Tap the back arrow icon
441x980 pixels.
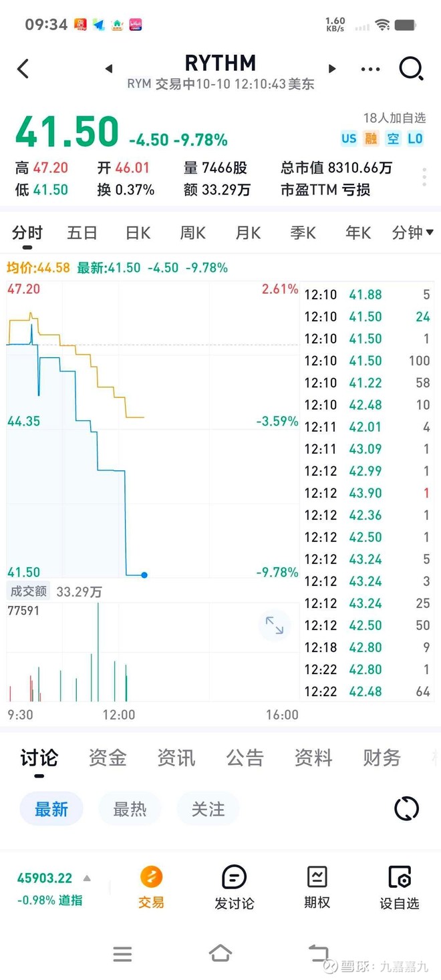[23, 69]
